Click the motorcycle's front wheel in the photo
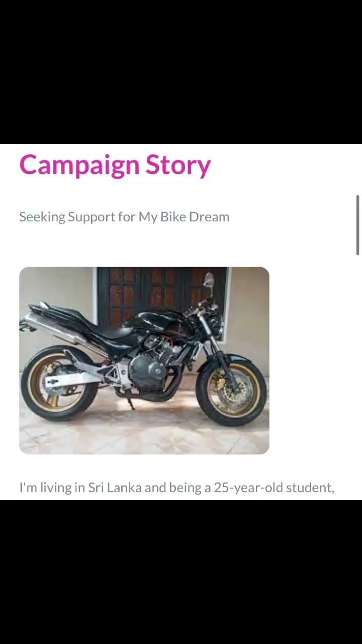This screenshot has height=644, width=362. (232, 392)
